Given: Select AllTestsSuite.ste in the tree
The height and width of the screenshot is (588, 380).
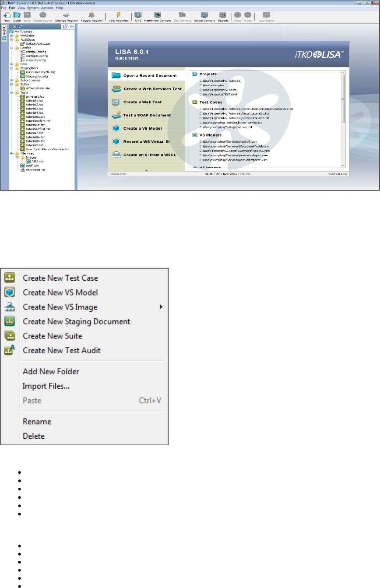Looking at the screenshot, I should 38,88.
